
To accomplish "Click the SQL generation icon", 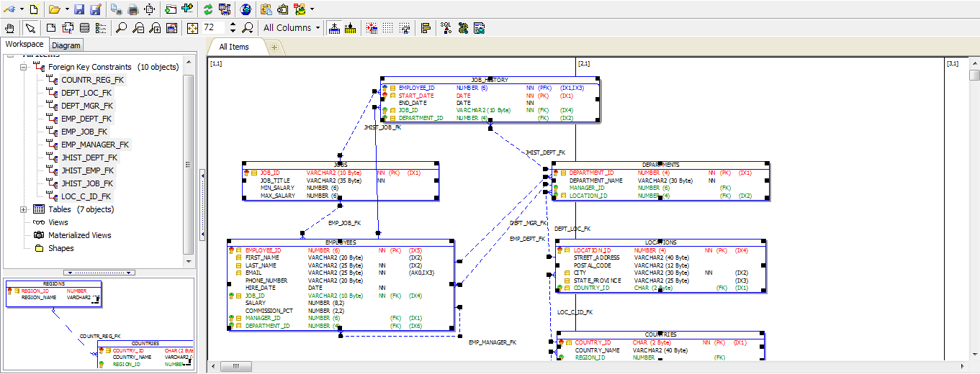I will tap(446, 28).
